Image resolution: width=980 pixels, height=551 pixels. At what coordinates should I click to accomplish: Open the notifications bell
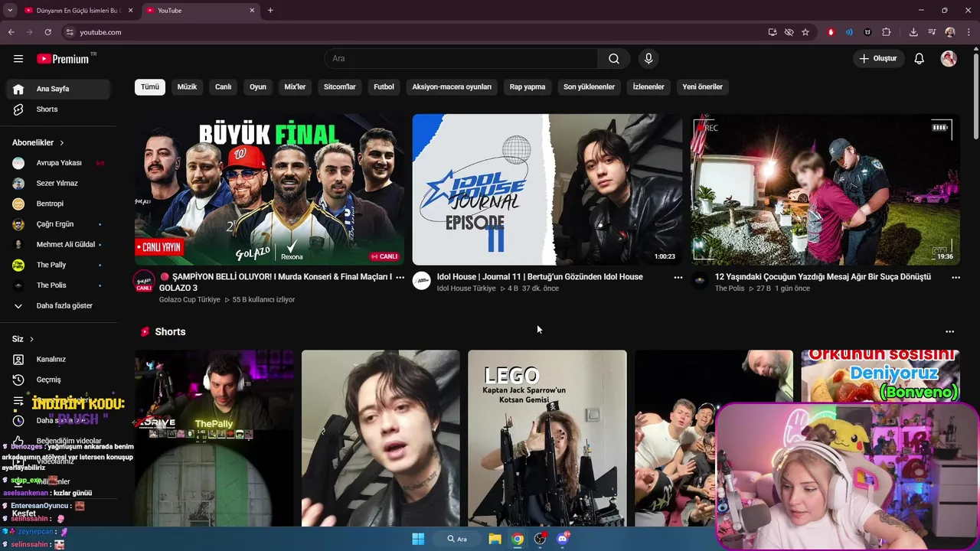920,58
